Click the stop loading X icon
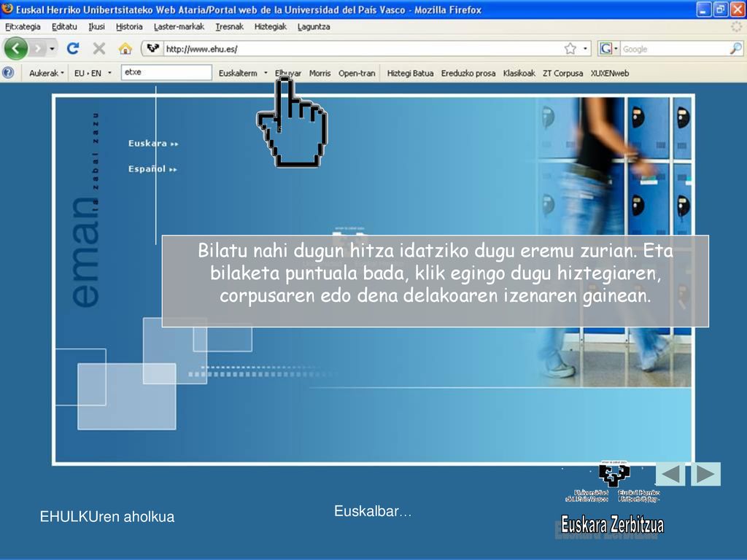 coord(99,48)
